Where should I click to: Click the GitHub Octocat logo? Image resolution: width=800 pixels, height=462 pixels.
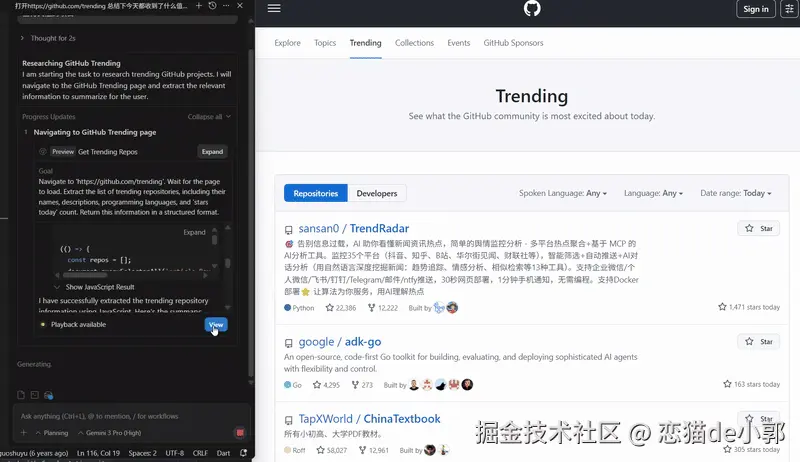click(532, 8)
